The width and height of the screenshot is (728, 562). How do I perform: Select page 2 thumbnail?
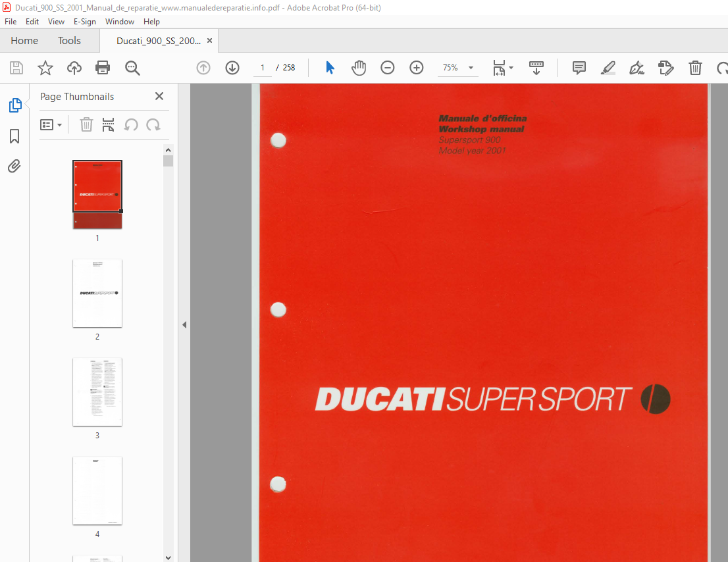[x=97, y=294]
